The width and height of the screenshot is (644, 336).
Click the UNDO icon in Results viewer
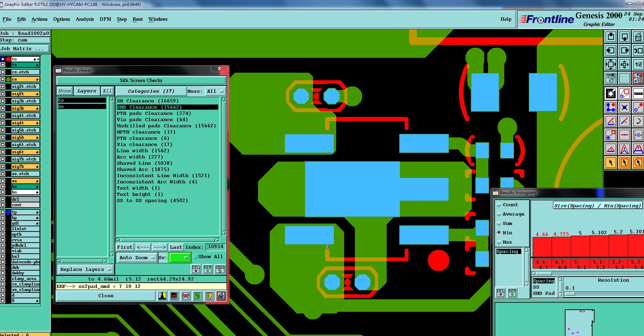(x=220, y=269)
